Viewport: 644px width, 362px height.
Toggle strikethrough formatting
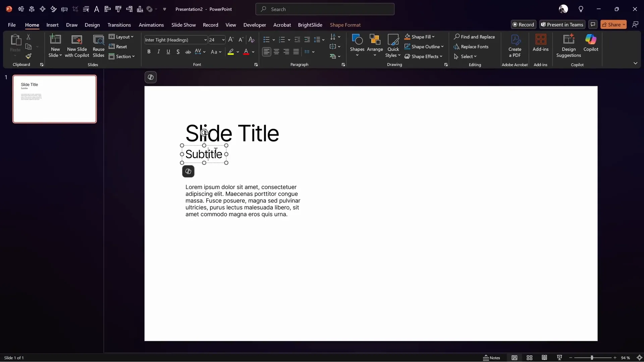188,52
